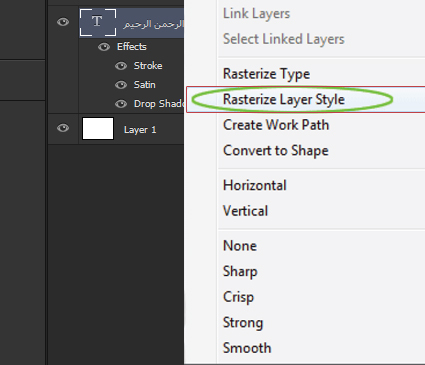Set text orientation to Vertical
Screen dimensions: 425x365
click(x=245, y=211)
